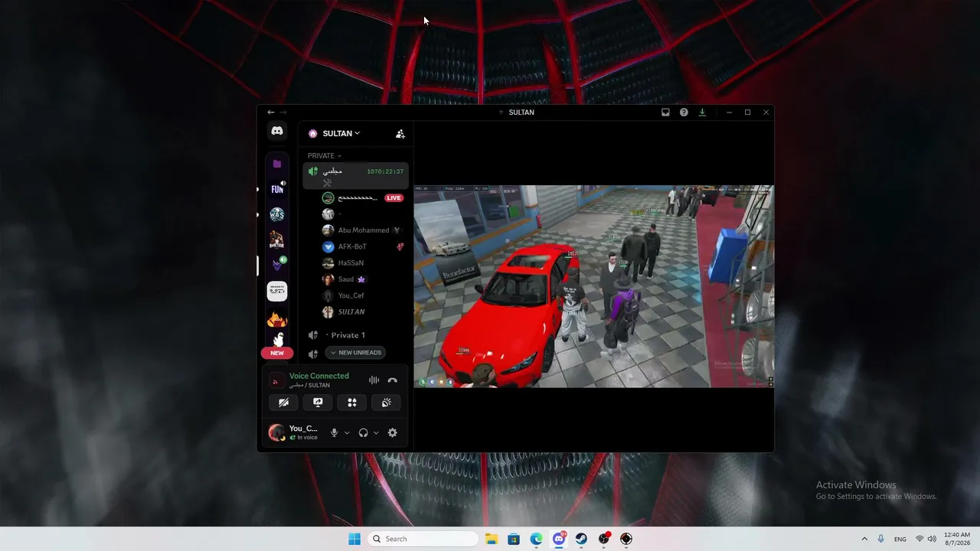This screenshot has height=551, width=980.
Task: Select You_Cef in the voice channel list
Action: pyautogui.click(x=363, y=295)
